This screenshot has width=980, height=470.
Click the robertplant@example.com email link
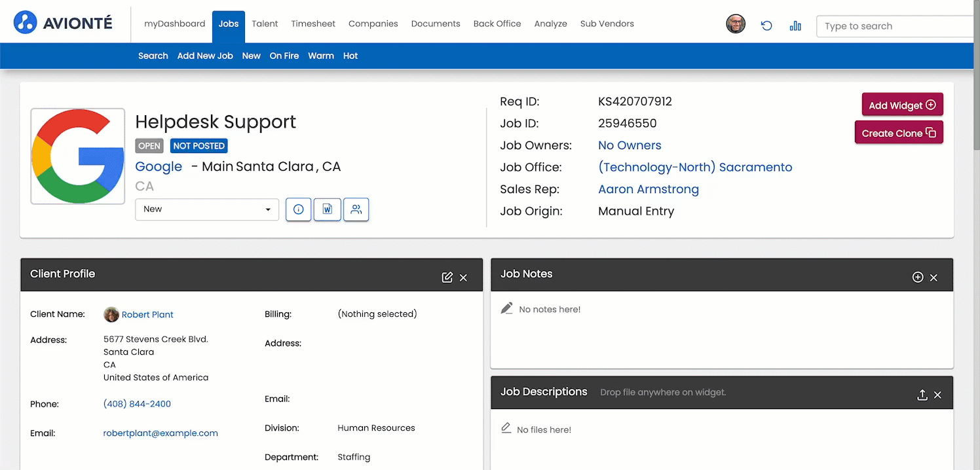[160, 433]
